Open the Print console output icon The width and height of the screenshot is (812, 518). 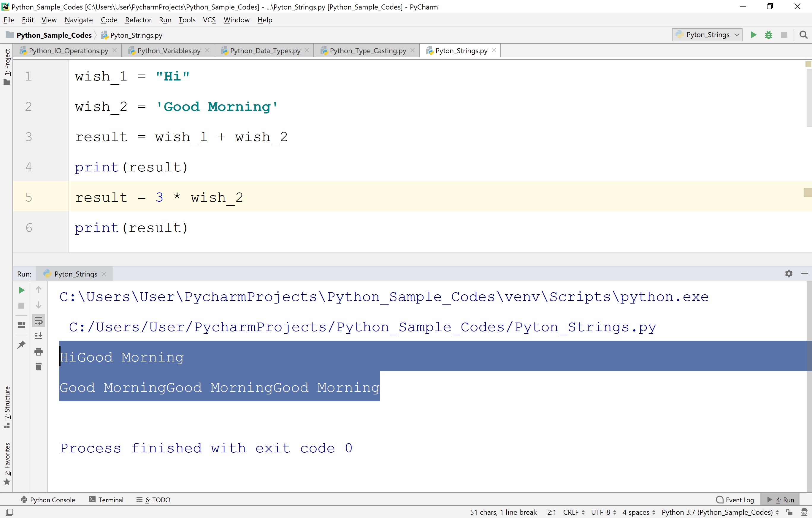39,351
